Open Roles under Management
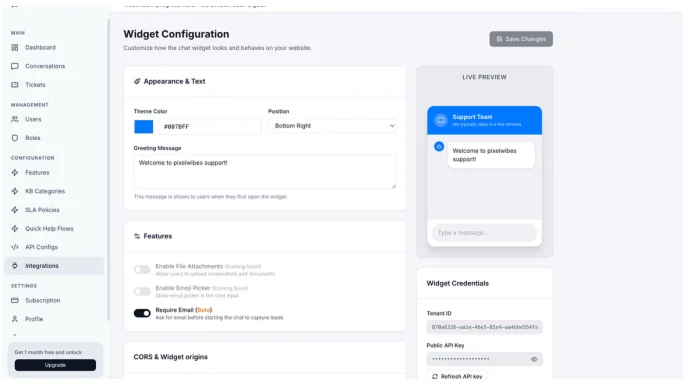685x385 pixels. (x=33, y=138)
